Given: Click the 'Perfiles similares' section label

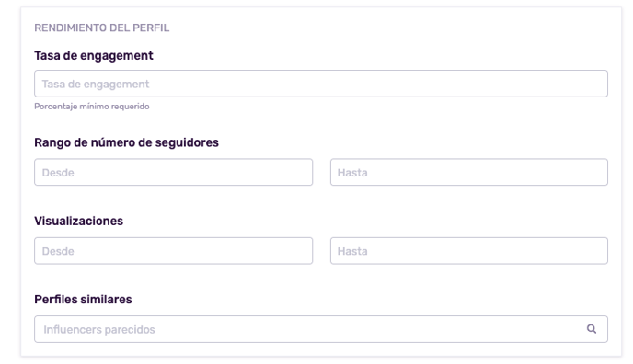Looking at the screenshot, I should (83, 300).
